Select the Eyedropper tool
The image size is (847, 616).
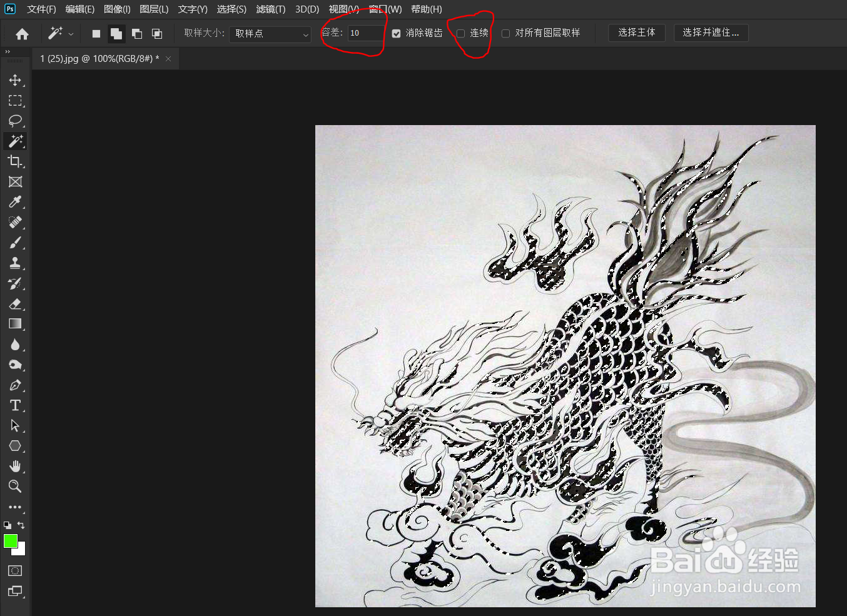(15, 202)
